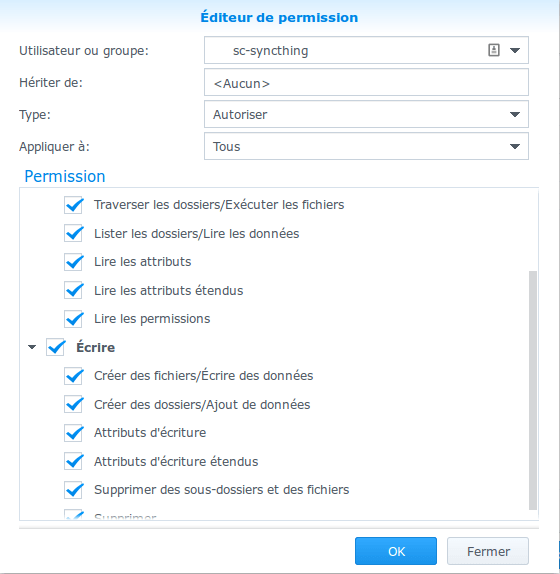Click the Fermer button
This screenshot has width=560, height=574.
[x=488, y=551]
